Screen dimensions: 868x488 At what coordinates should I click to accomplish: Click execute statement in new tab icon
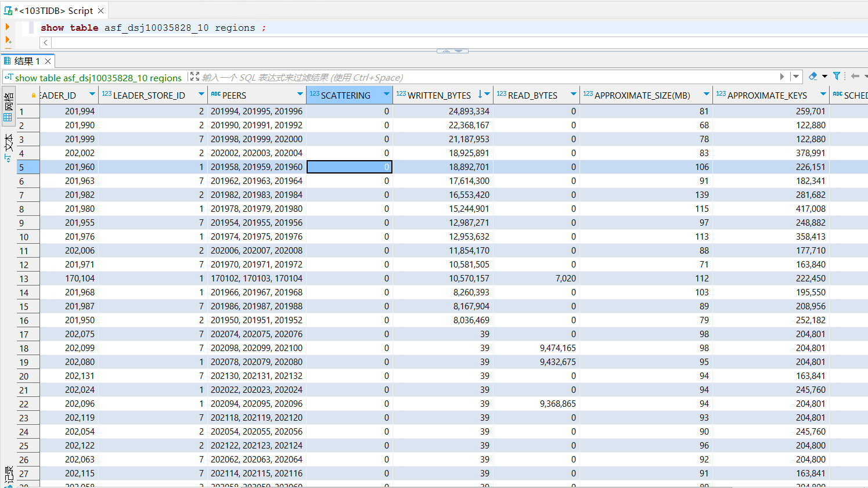pos(8,40)
